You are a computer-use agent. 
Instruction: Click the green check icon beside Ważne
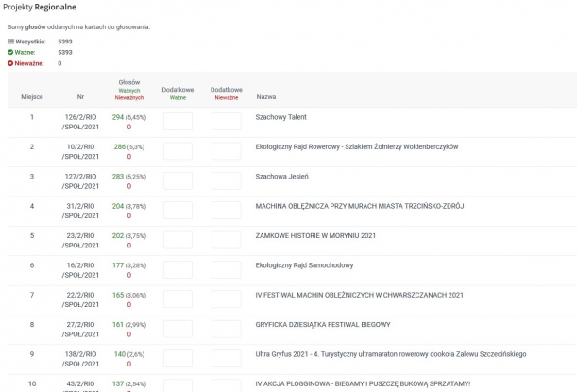(x=10, y=52)
